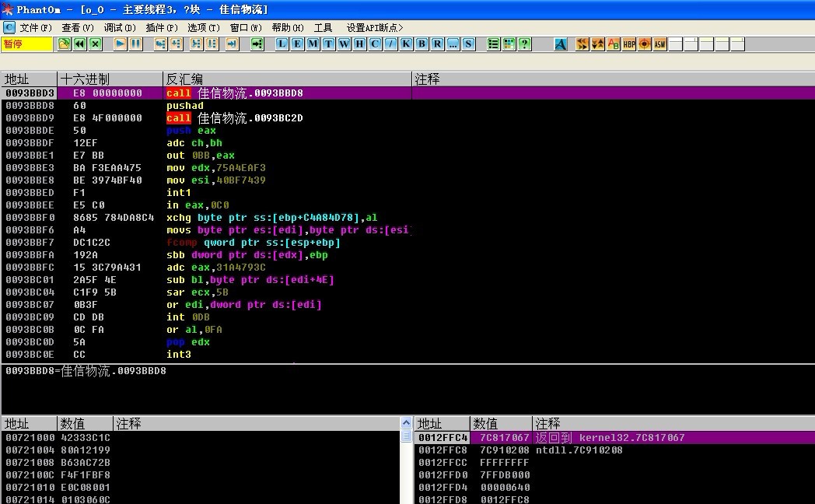The height and width of the screenshot is (504, 815).
Task: Open Patches window with slash button
Action: point(391,44)
